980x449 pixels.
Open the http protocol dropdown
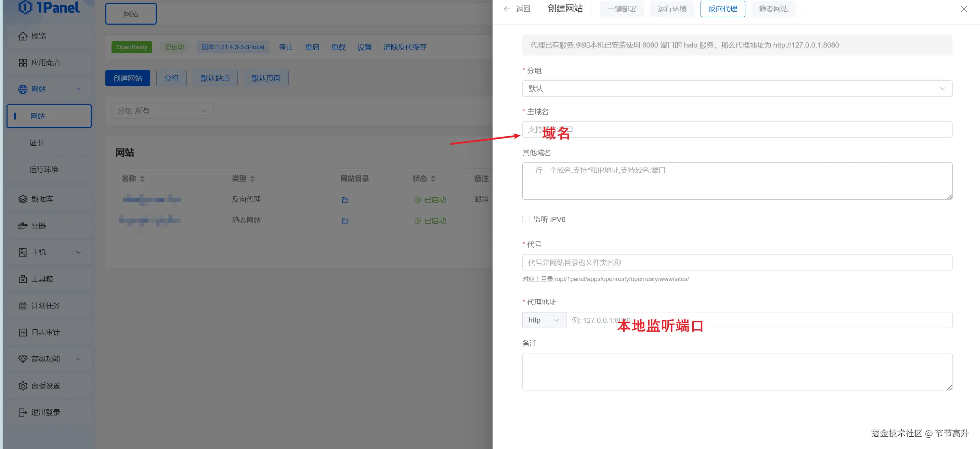(x=544, y=320)
